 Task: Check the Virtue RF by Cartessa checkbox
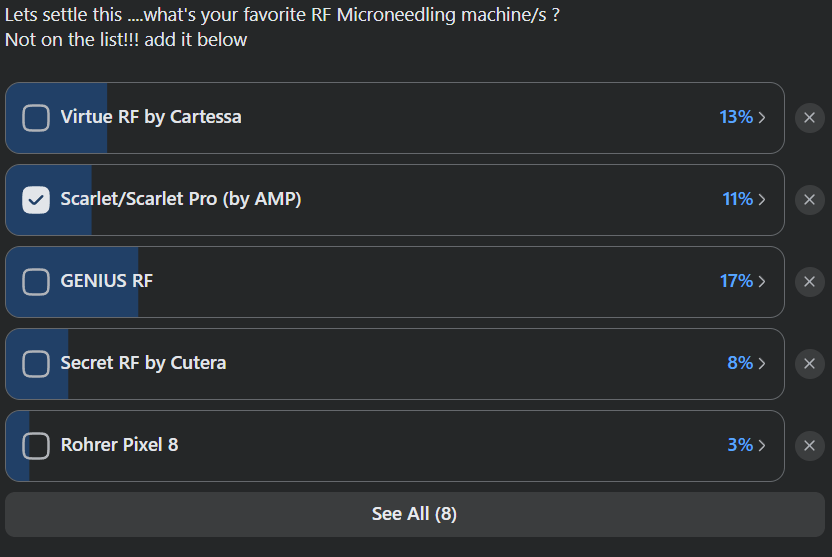click(36, 118)
